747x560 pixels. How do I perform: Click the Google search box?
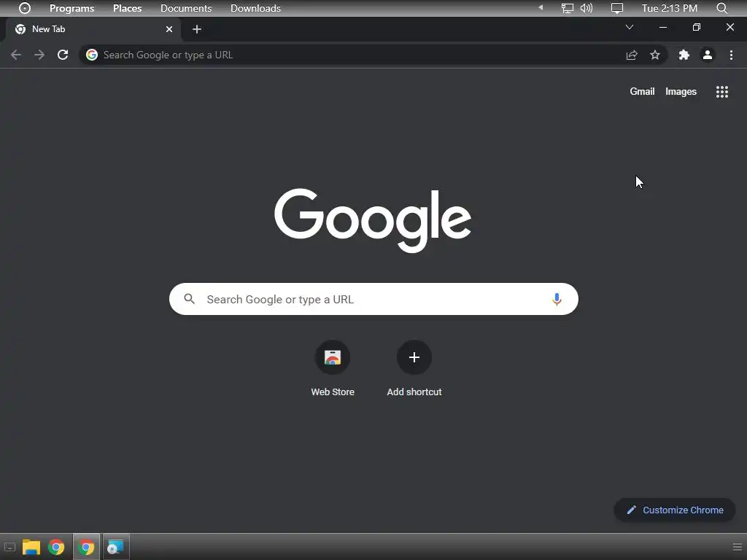[x=373, y=299]
